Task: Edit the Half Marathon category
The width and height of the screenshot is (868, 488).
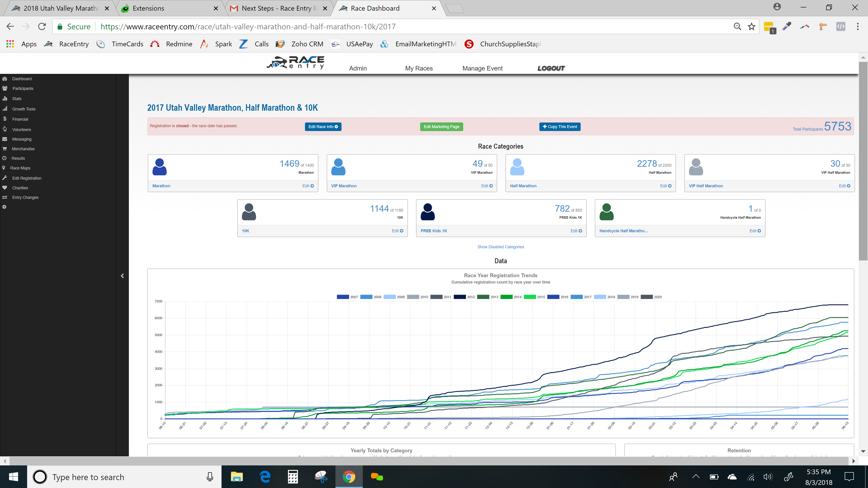Action: pos(665,185)
